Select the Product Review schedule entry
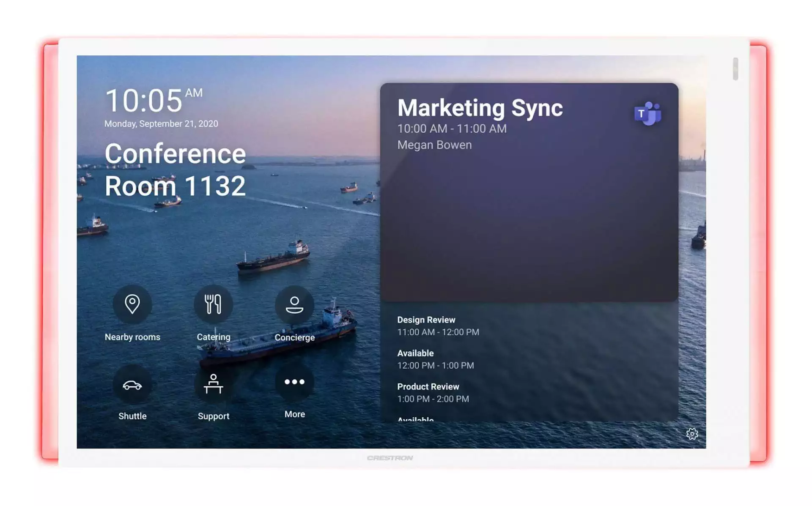This screenshot has width=812, height=506. point(433,393)
